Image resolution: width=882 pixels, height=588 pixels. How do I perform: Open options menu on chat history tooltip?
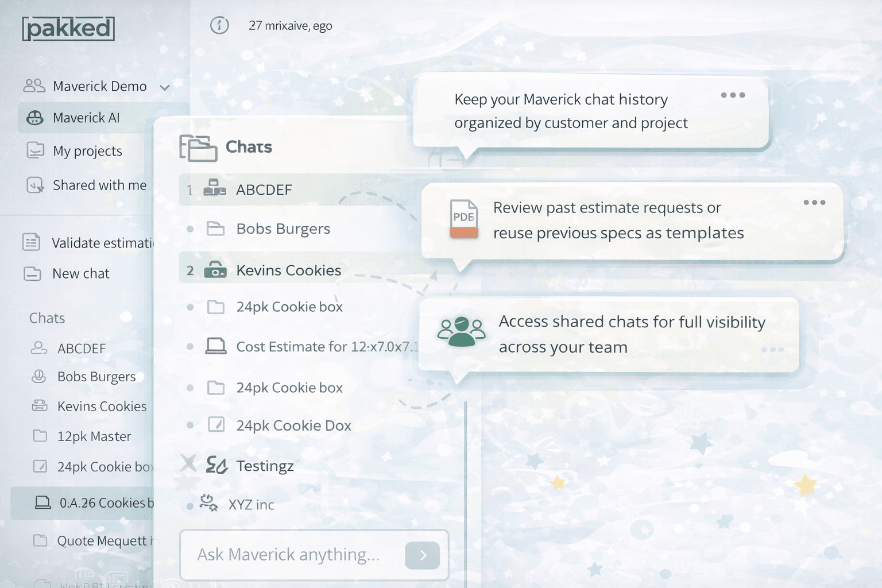point(733,95)
